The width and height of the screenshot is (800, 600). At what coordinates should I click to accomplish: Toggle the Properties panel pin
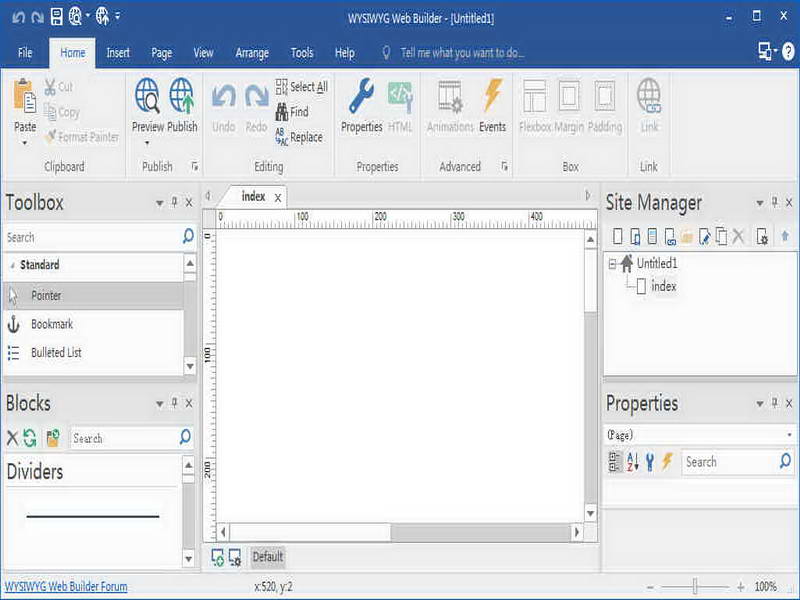tap(774, 403)
